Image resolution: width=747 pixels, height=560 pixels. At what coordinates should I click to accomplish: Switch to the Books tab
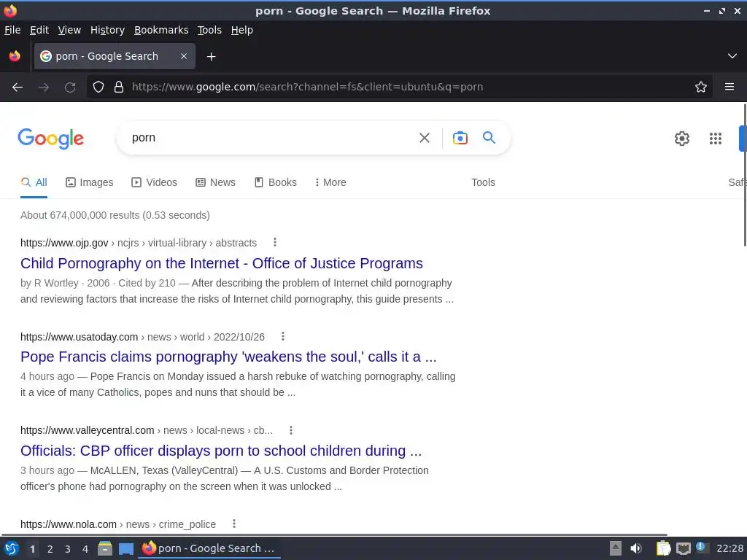(275, 182)
